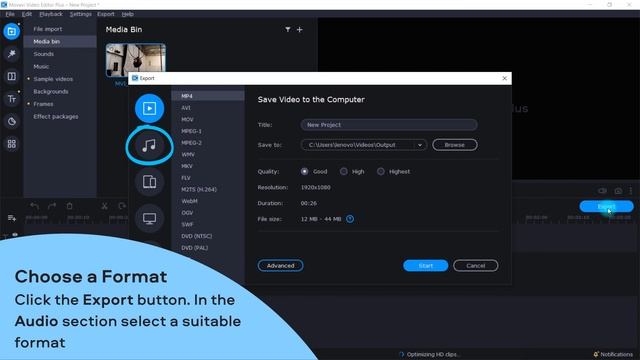Select the video export icon
The width and height of the screenshot is (640, 360).
pyautogui.click(x=149, y=109)
